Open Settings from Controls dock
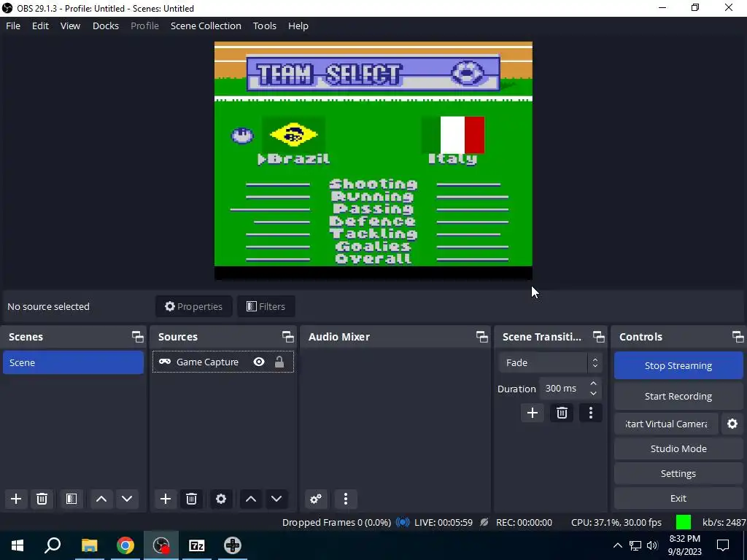Viewport: 747px width, 560px height. 678,473
